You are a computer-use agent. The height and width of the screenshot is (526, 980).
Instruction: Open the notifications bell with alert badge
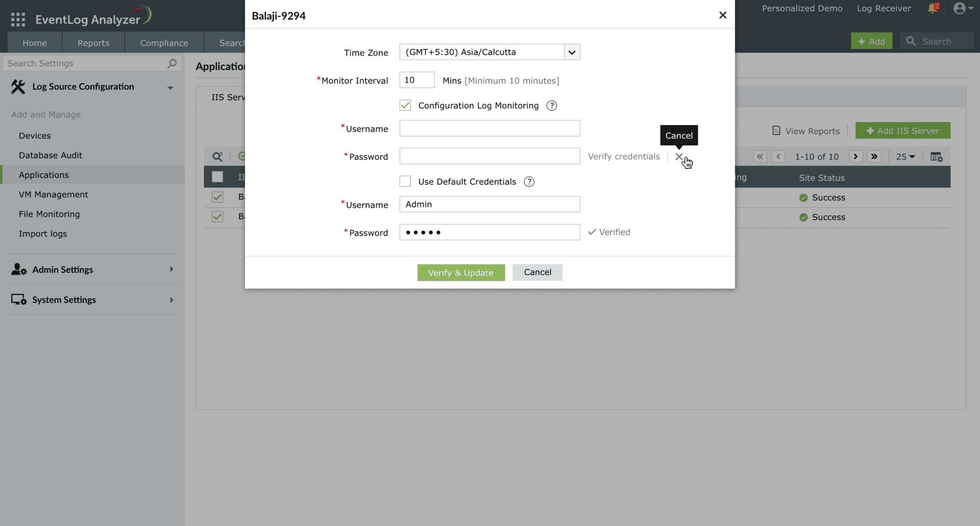pyautogui.click(x=932, y=8)
